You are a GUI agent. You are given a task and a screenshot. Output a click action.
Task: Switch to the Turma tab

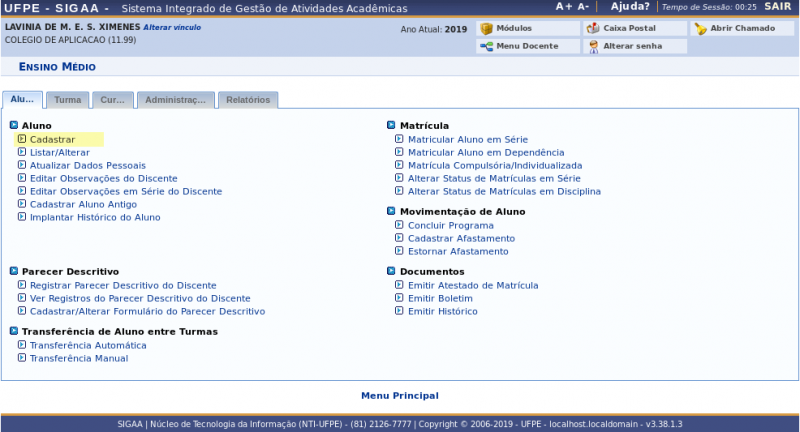click(68, 100)
